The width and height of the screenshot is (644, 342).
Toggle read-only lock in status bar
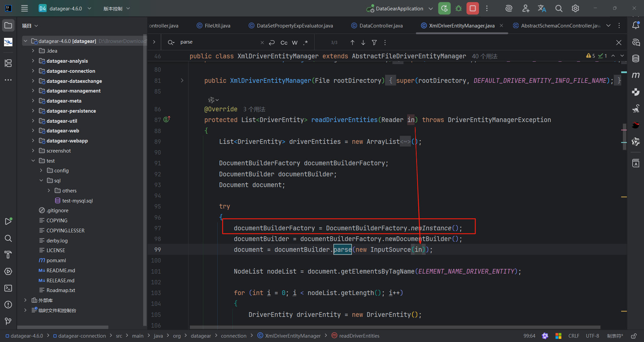[634, 336]
